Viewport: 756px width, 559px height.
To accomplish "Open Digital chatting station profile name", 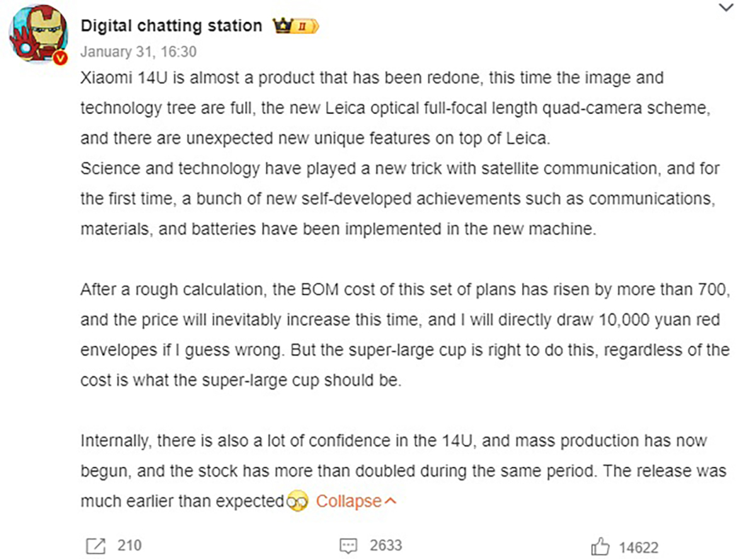I will 171,26.
